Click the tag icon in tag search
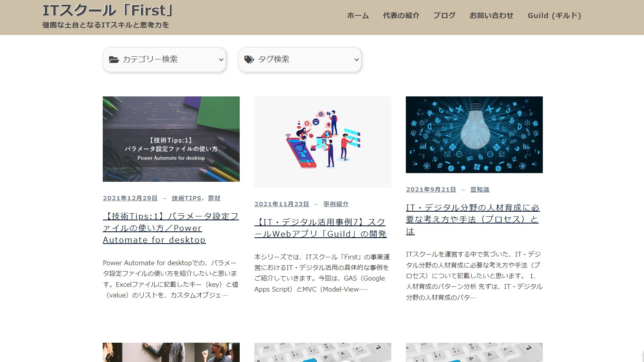This screenshot has width=644, height=362. pos(249,59)
